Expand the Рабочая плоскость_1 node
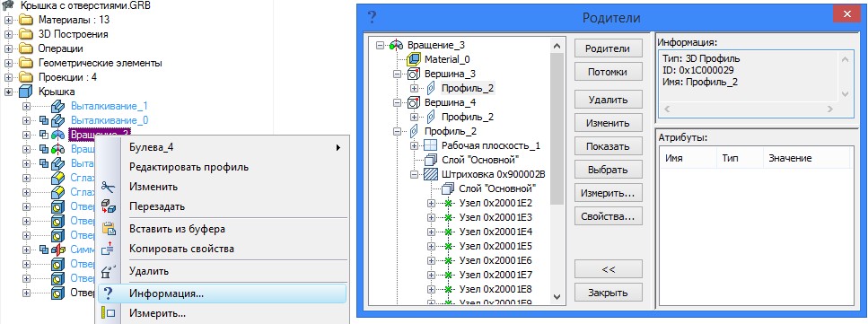 (x=414, y=145)
